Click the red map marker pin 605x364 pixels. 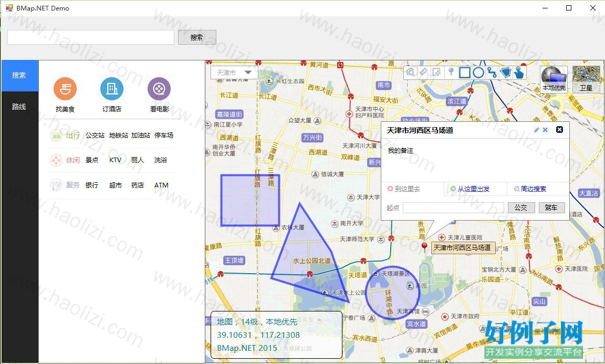click(x=424, y=247)
